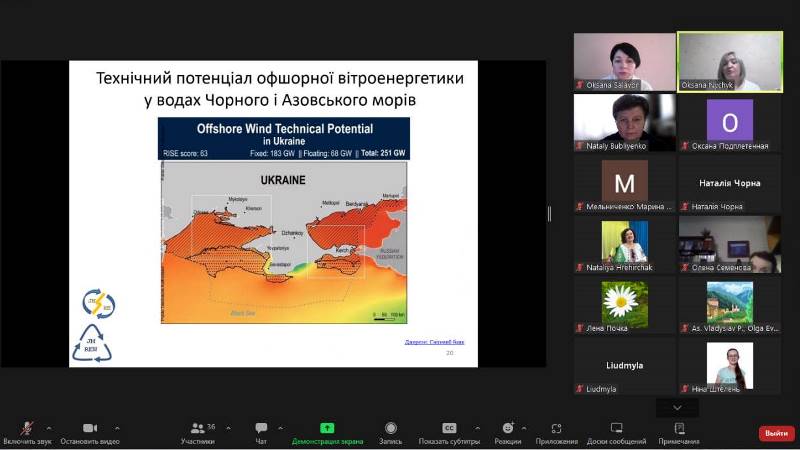Expand audio options arrow beside Включить звук

[x=49, y=428]
